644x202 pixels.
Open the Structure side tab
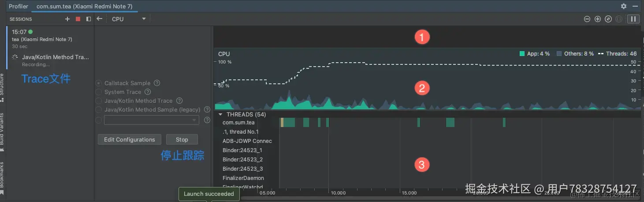coord(2,87)
